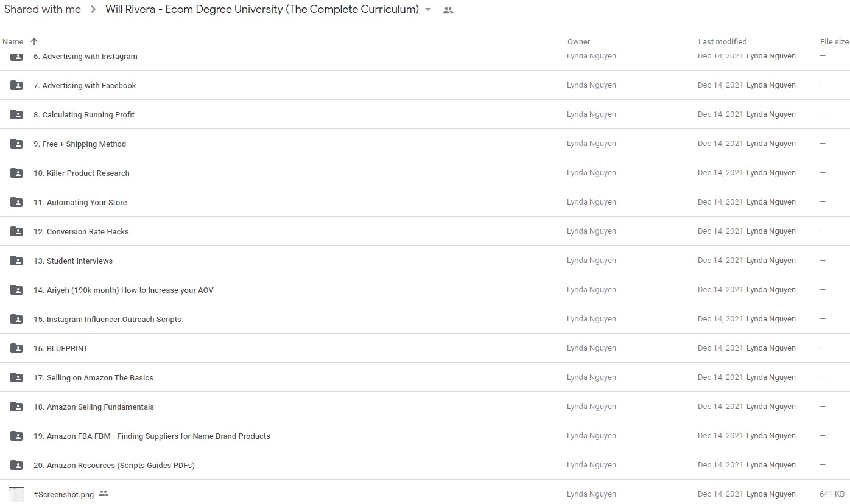Open 7. Advertising with Facebook folder name
This screenshot has width=850, height=504.
pyautogui.click(x=85, y=86)
